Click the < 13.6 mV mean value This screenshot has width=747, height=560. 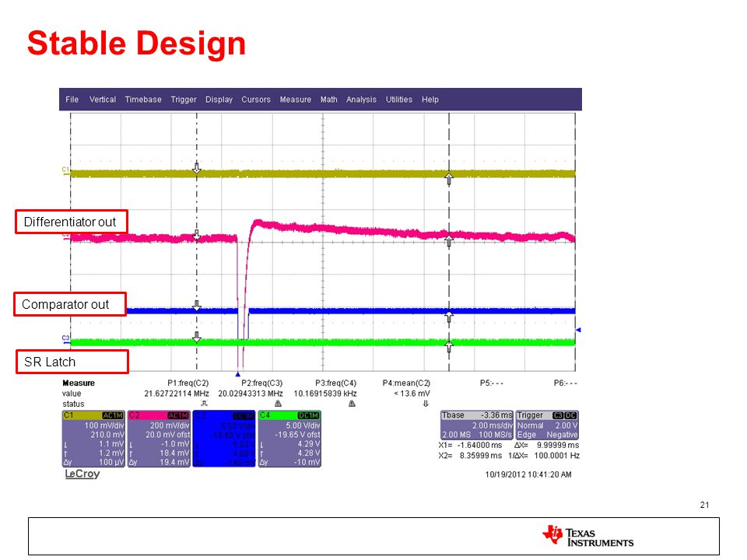[412, 394]
